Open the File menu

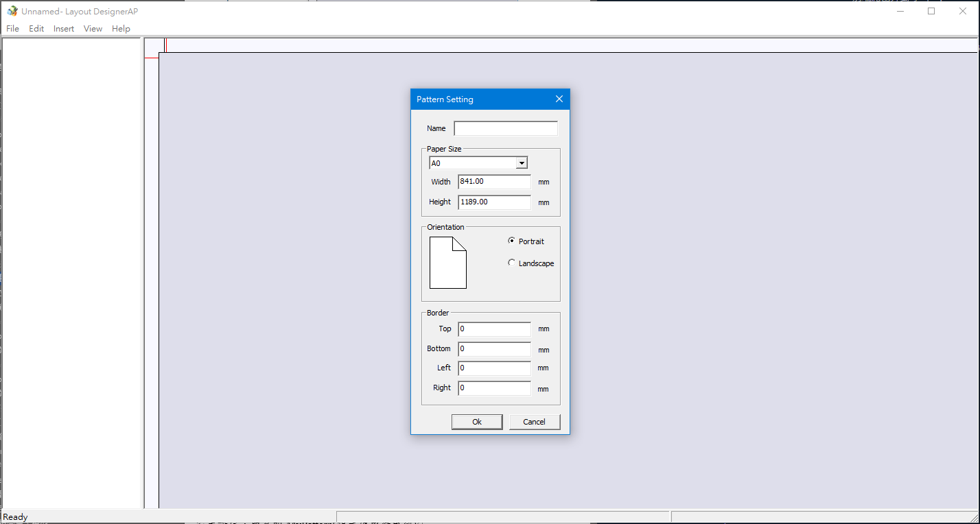(x=12, y=29)
